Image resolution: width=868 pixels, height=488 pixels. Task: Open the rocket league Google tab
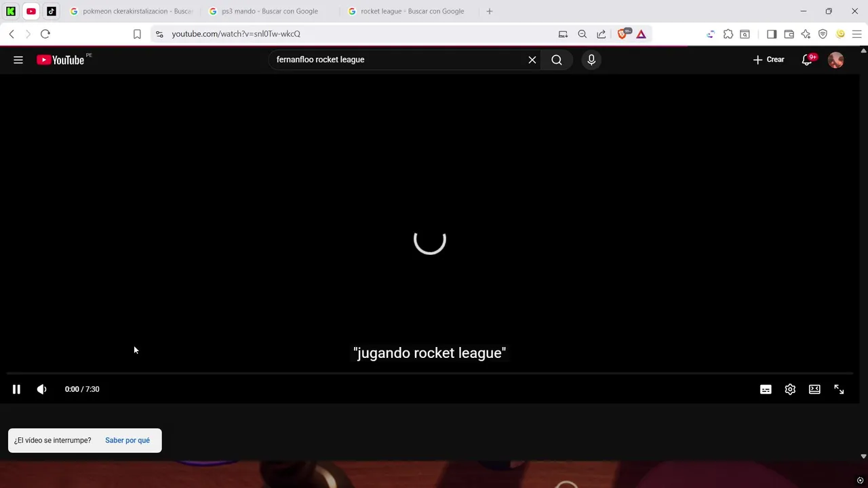(409, 11)
